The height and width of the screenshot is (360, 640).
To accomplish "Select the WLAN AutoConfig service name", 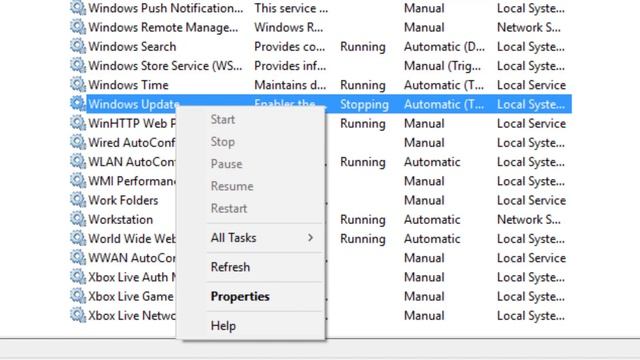I will (x=132, y=162).
